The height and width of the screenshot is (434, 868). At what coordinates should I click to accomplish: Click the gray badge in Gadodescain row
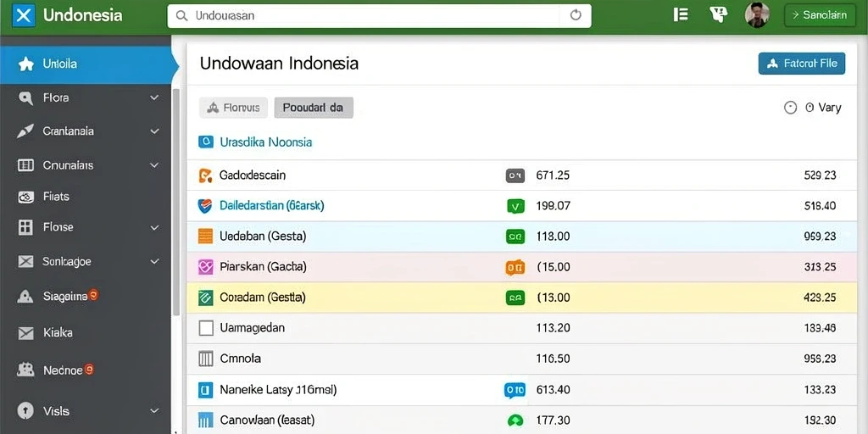pyautogui.click(x=515, y=176)
